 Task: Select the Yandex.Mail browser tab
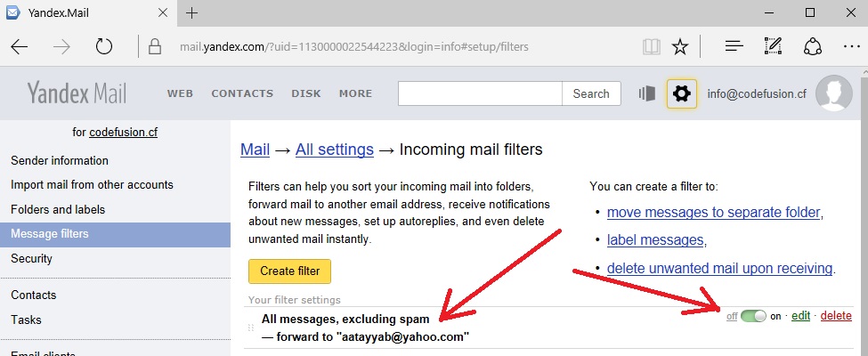click(88, 13)
